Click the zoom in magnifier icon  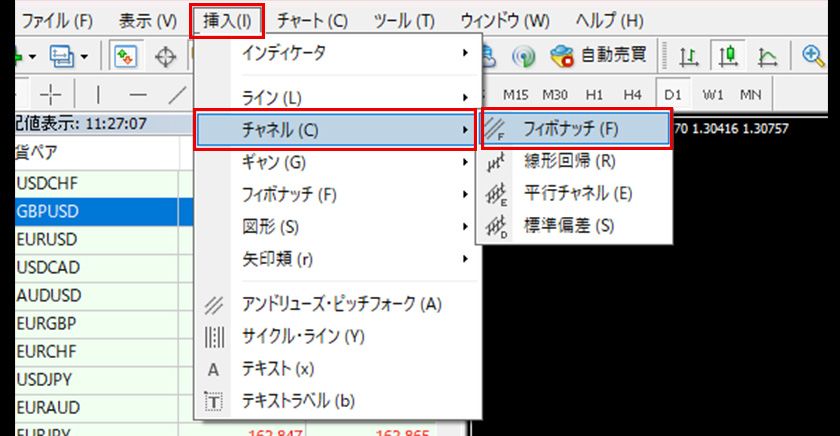(813, 56)
